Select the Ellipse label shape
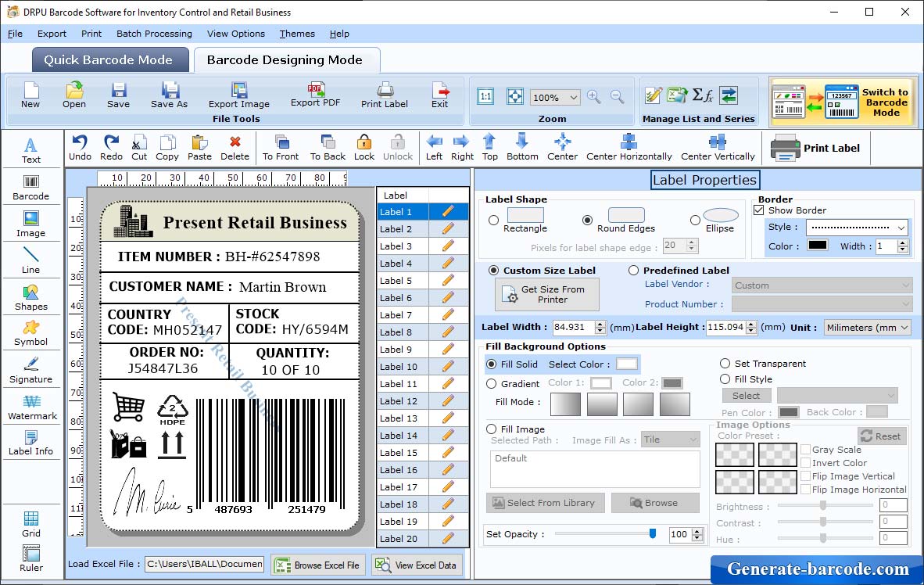The width and height of the screenshot is (924, 585). 696,221
